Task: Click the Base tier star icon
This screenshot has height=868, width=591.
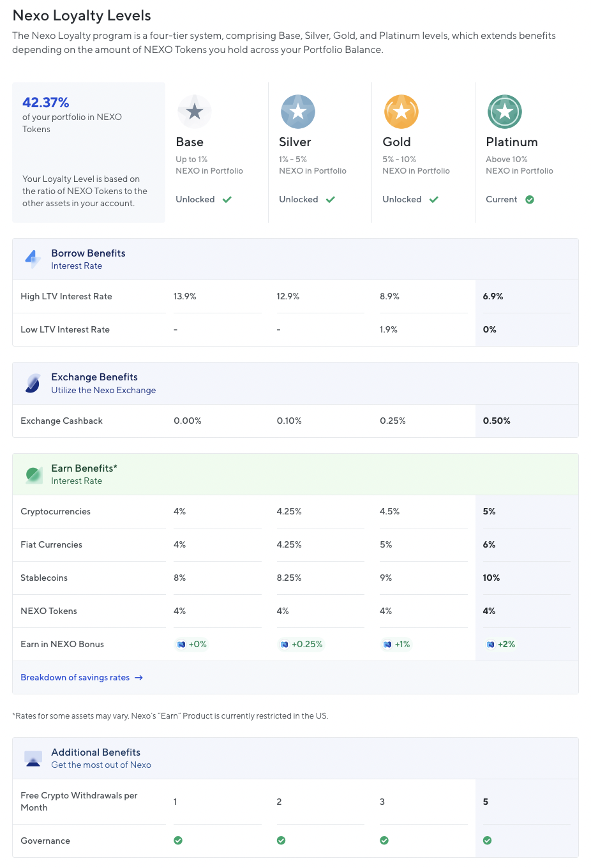Action: pos(194,112)
